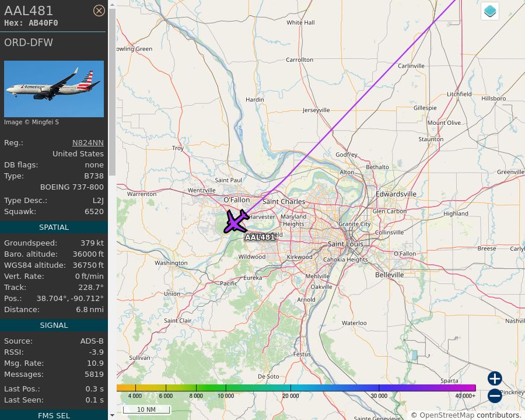Click the Jerseyville map label
The image size is (525, 420).
click(x=316, y=110)
